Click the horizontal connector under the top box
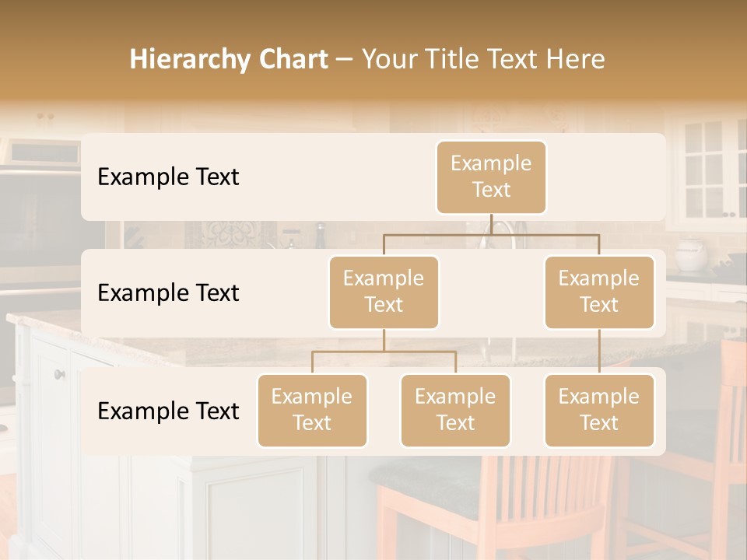This screenshot has width=747, height=560. (x=491, y=233)
